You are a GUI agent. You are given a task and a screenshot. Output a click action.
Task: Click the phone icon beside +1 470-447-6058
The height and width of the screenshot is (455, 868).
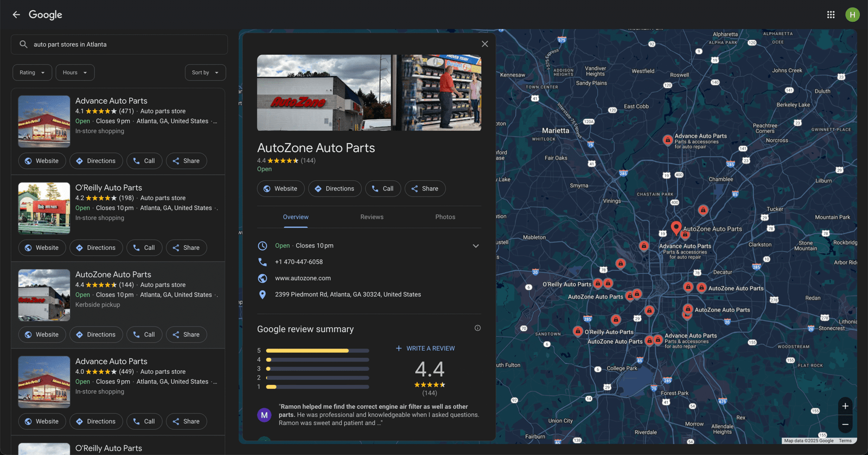pyautogui.click(x=263, y=262)
